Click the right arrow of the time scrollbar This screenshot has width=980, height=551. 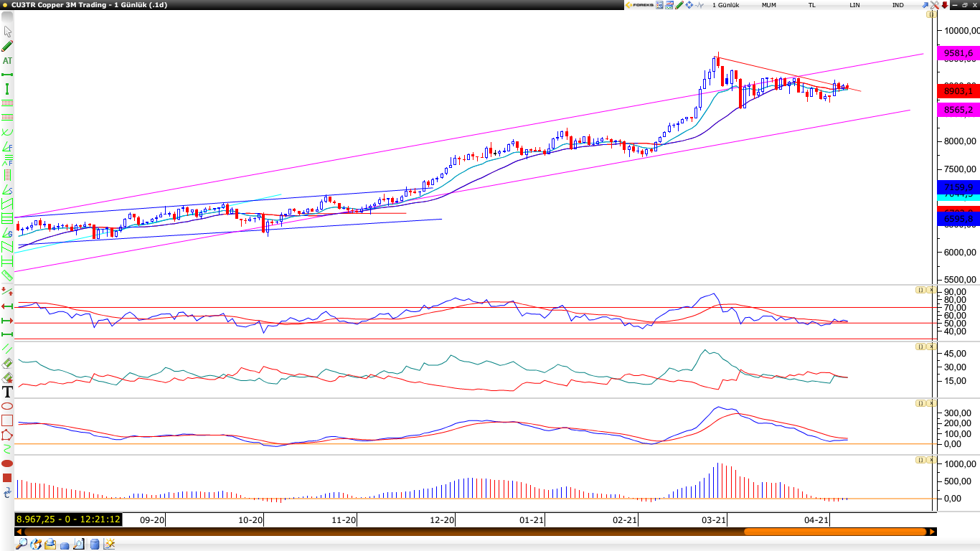point(933,532)
